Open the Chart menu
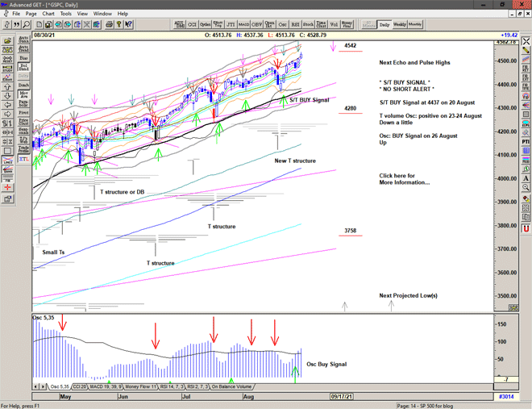 pos(48,14)
